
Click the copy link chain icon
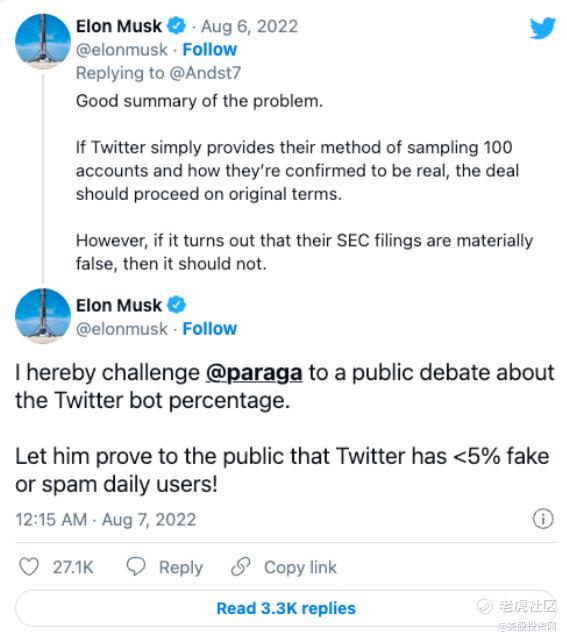click(240, 566)
